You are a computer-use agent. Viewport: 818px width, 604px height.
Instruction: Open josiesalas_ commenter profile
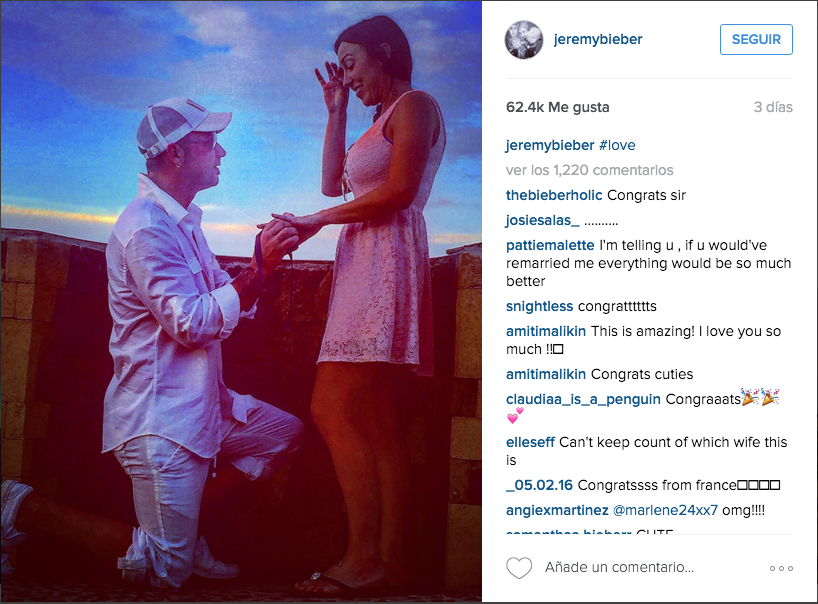pyautogui.click(x=543, y=221)
